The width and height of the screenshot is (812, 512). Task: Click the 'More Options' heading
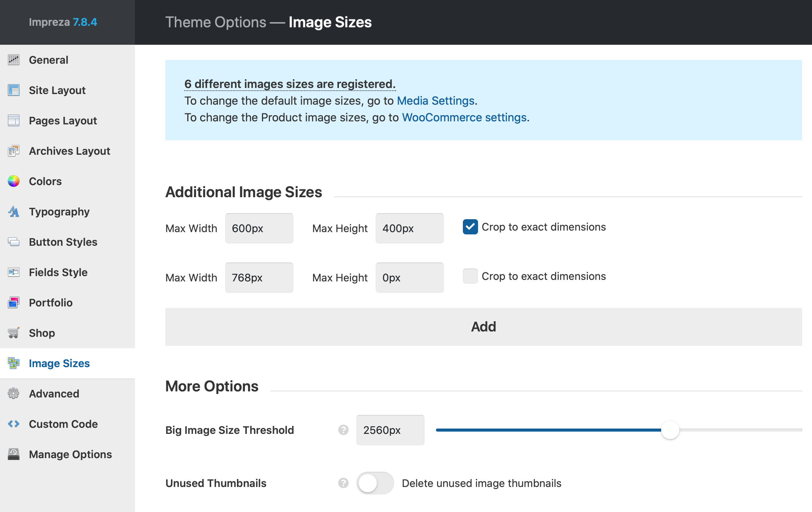tap(212, 386)
